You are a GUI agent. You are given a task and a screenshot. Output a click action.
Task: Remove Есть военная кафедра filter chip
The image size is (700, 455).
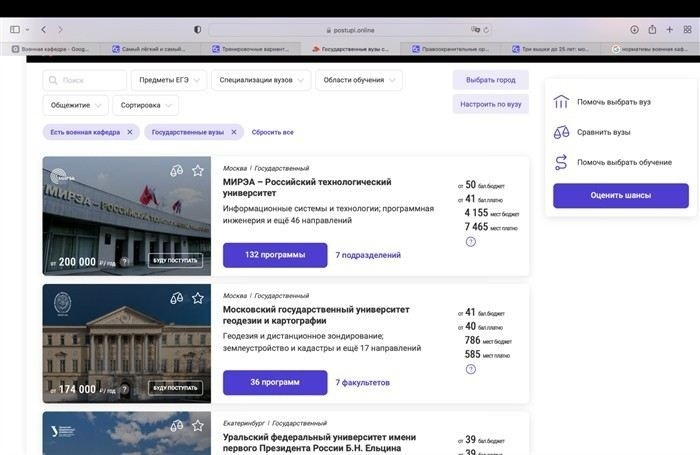(130, 132)
